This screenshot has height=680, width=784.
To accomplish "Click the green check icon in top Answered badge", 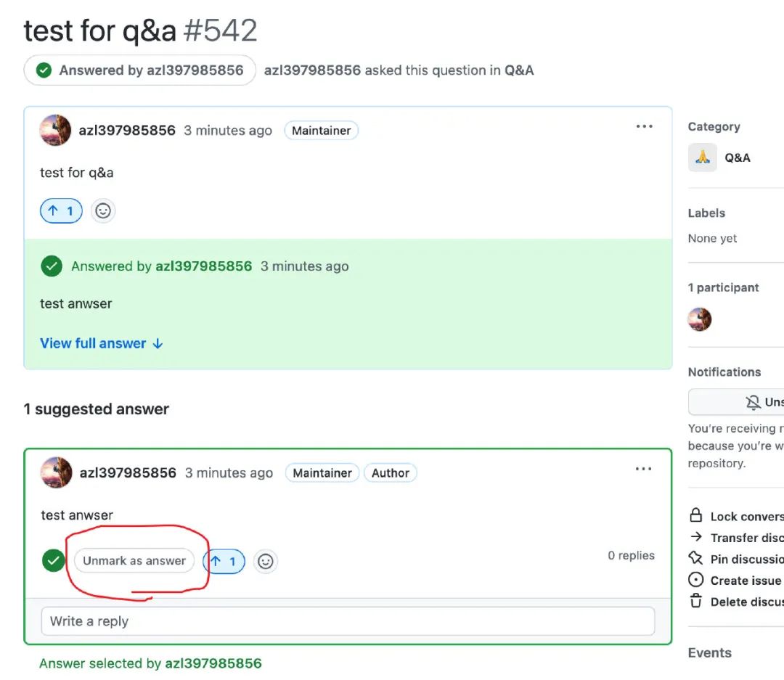I will [x=44, y=70].
